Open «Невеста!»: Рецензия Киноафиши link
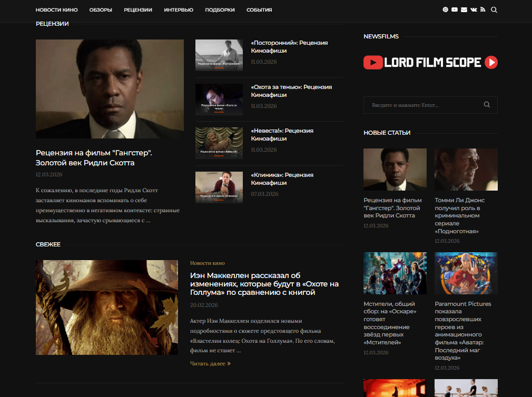The height and width of the screenshot is (397, 532). click(282, 135)
